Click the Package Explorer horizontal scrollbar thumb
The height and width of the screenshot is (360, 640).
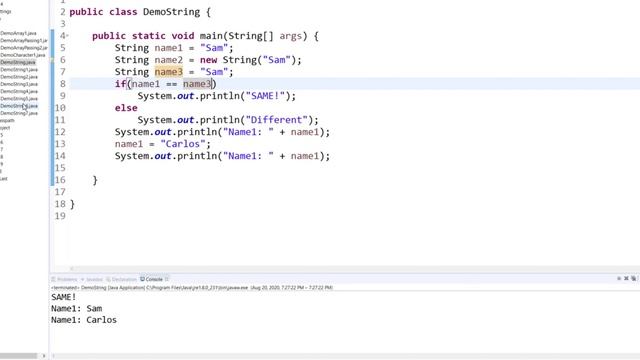coord(18,356)
